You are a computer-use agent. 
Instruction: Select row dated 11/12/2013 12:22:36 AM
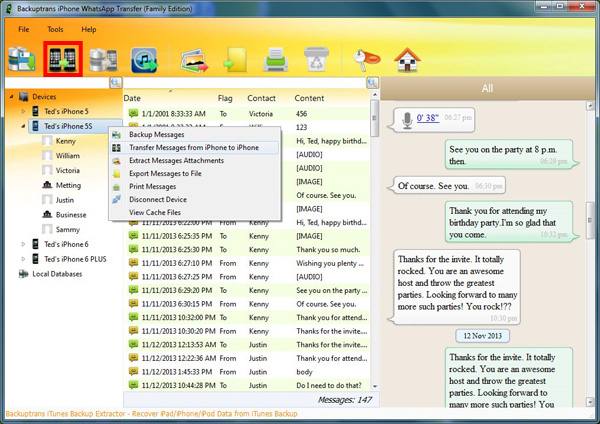247,358
